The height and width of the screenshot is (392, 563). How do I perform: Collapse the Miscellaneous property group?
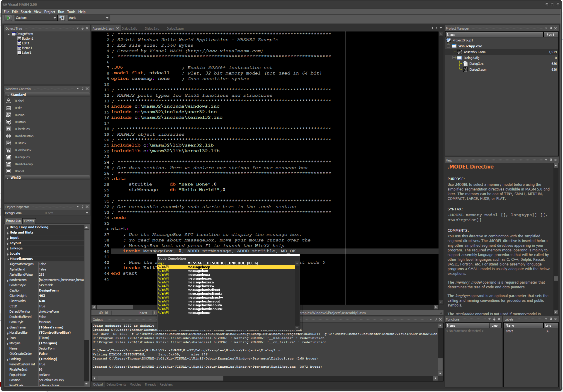pos(8,259)
